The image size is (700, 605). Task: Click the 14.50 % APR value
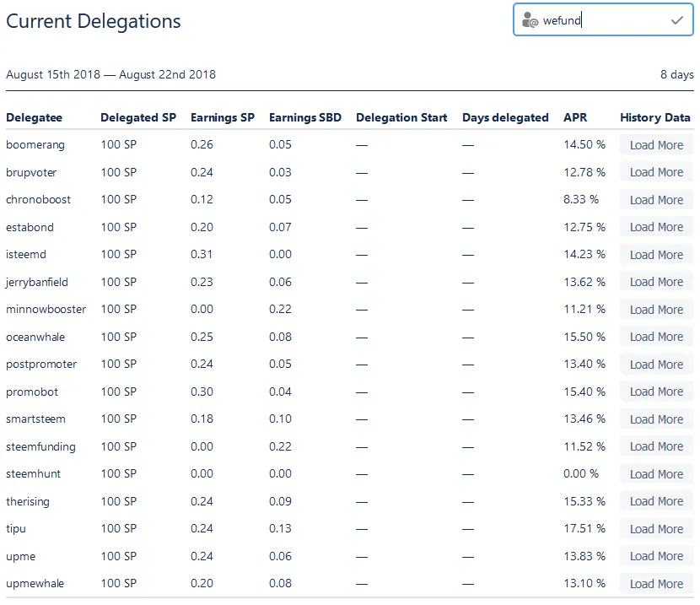coord(584,144)
